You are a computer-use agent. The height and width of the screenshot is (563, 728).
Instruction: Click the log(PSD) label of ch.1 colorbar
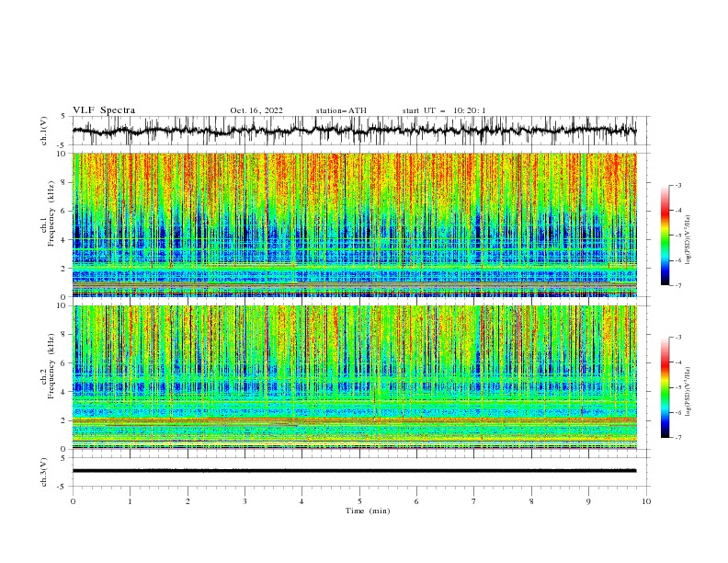[x=688, y=240]
